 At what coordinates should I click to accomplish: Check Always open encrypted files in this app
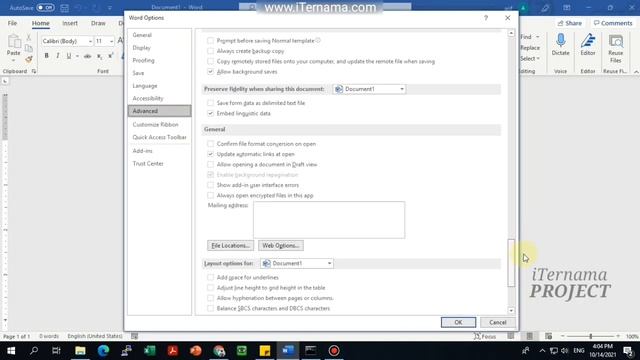[x=210, y=195]
